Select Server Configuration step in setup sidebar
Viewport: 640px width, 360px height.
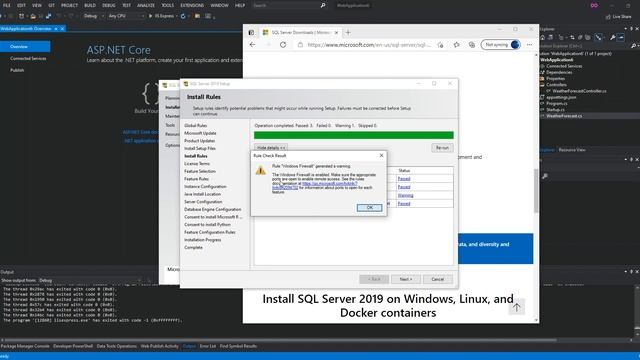tap(203, 202)
